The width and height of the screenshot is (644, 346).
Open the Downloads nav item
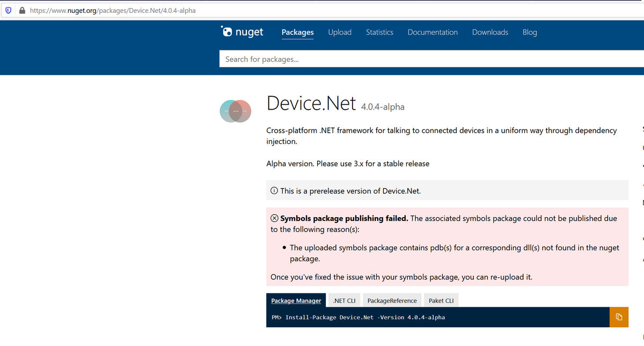(490, 32)
